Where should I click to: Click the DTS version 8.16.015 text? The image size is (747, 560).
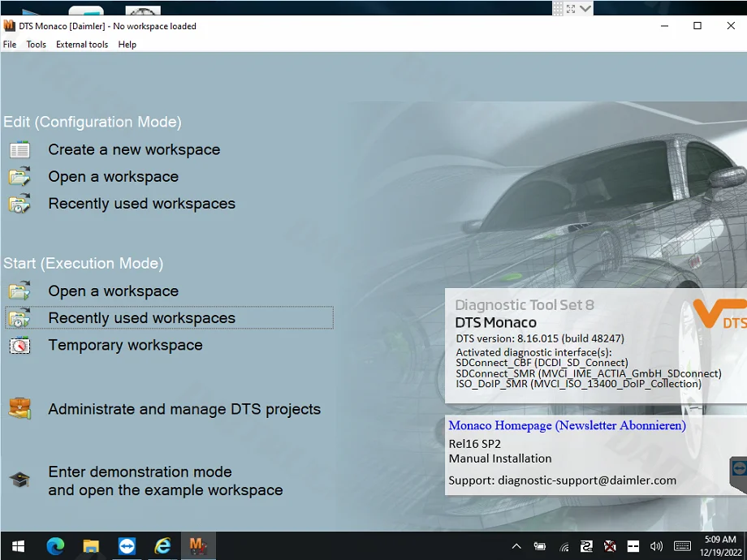click(x=540, y=338)
